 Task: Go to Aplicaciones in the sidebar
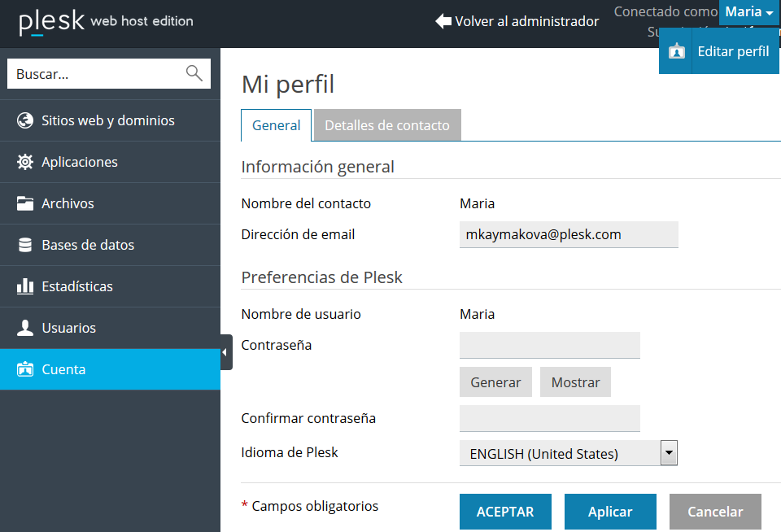[x=110, y=162]
